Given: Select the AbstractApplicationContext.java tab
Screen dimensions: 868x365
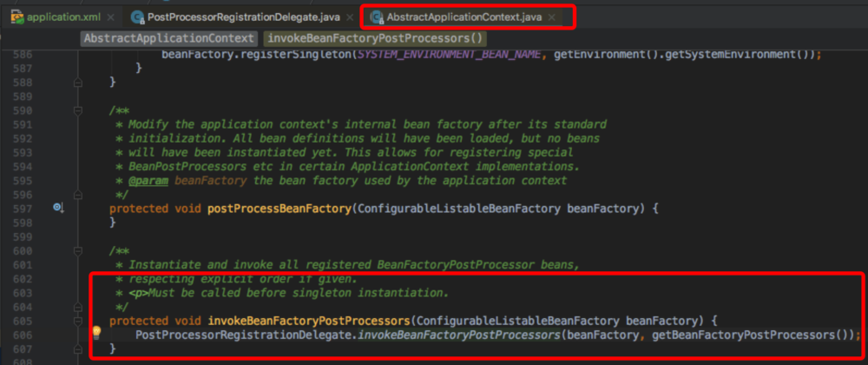Looking at the screenshot, I should click(464, 17).
